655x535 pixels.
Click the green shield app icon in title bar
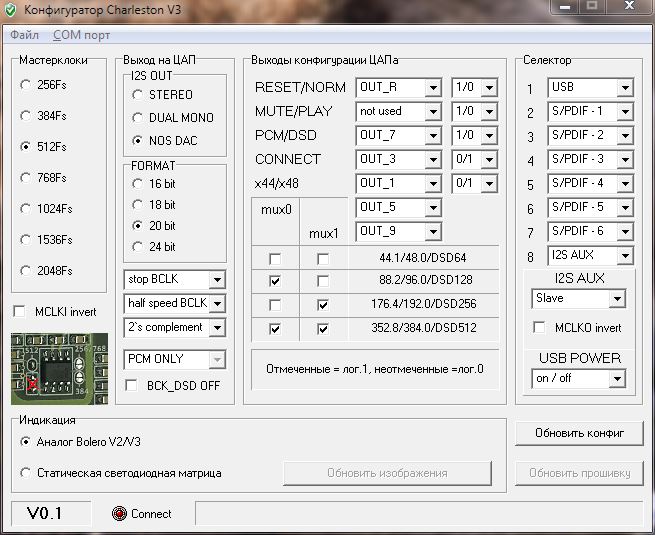coord(10,10)
